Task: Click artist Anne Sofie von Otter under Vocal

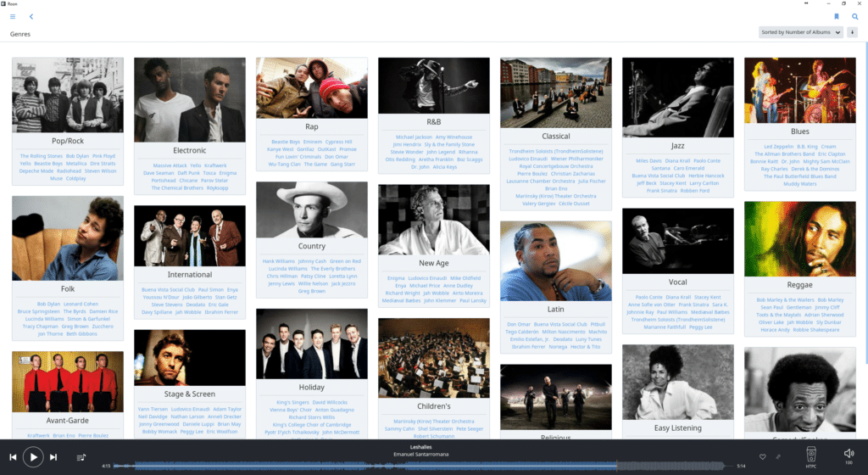Action: point(651,305)
